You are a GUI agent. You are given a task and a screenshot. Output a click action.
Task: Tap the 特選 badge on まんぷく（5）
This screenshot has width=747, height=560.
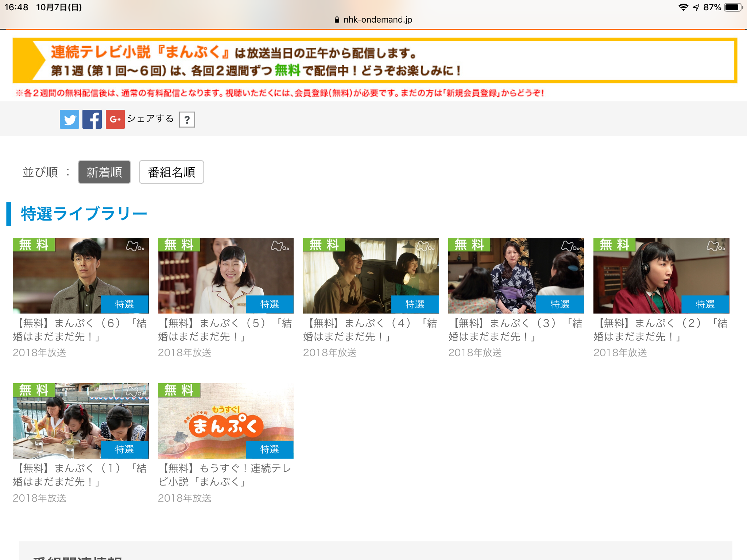pyautogui.click(x=270, y=304)
